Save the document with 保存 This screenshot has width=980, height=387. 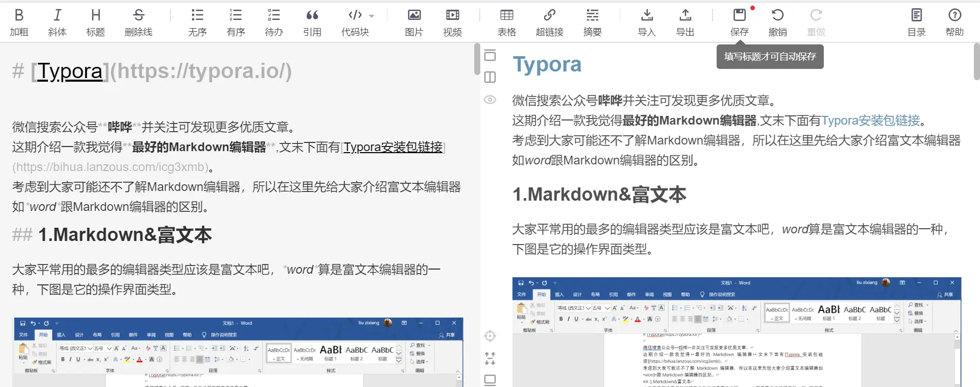[x=739, y=22]
